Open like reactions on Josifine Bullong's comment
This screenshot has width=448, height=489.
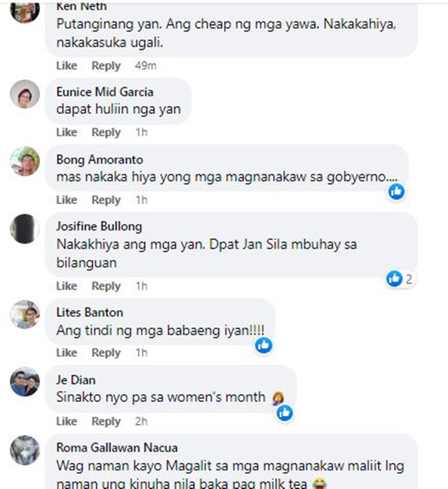[x=400, y=279]
